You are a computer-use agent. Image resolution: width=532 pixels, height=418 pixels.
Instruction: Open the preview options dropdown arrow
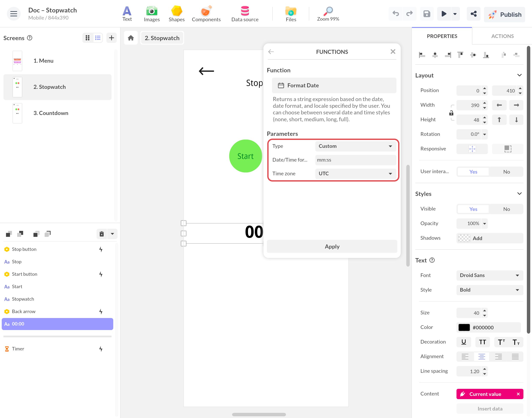click(x=455, y=14)
